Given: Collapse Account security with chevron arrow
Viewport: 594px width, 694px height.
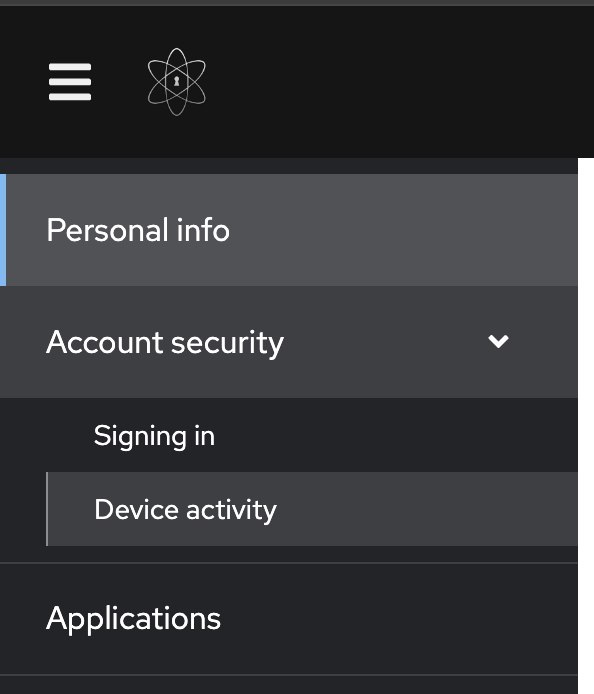Looking at the screenshot, I should pyautogui.click(x=498, y=341).
